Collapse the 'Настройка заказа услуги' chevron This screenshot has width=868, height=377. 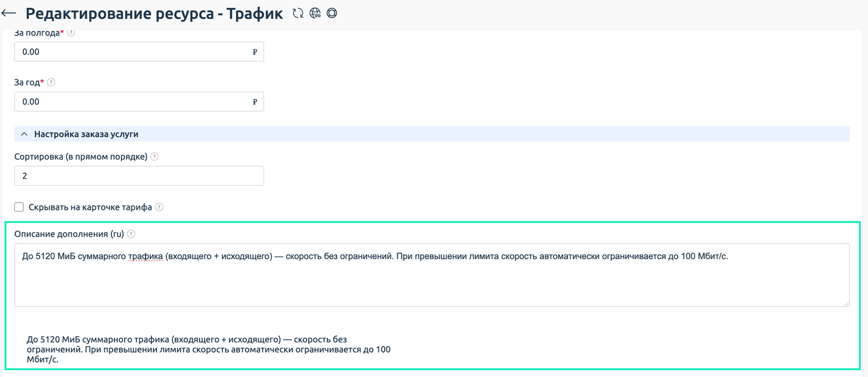click(24, 134)
